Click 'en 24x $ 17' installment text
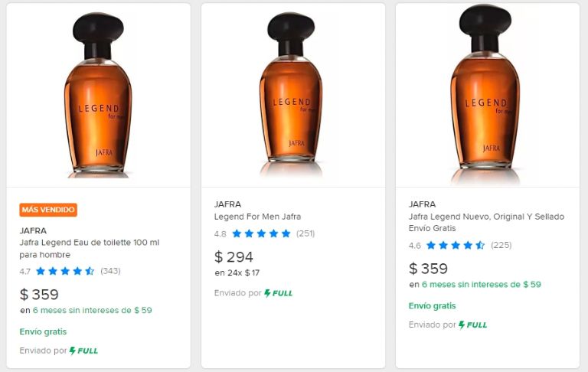The image size is (588, 372). [x=237, y=272]
